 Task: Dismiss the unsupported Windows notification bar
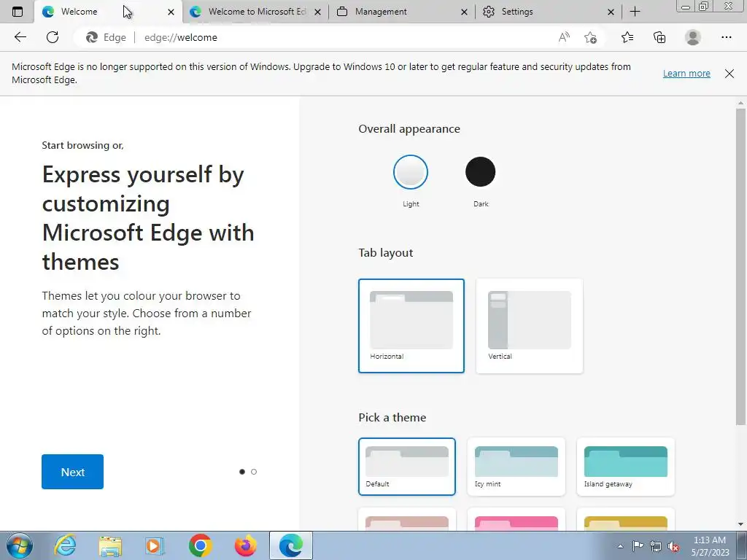[729, 74]
